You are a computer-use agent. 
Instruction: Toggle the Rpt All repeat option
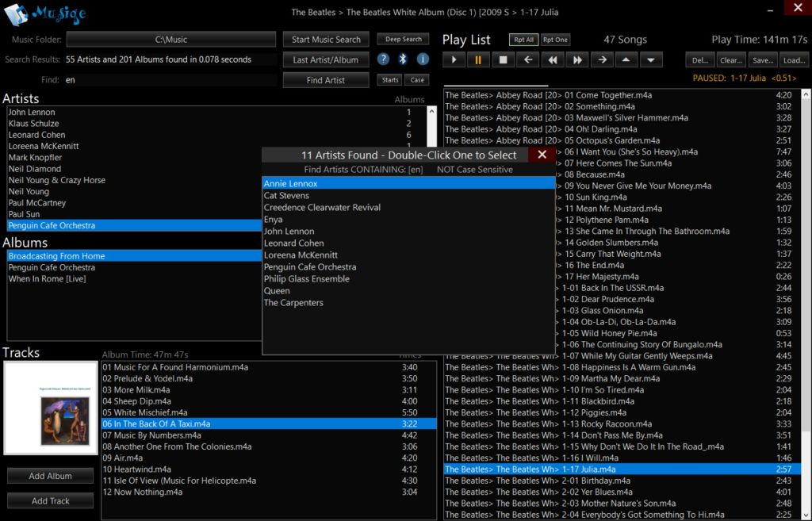point(523,40)
